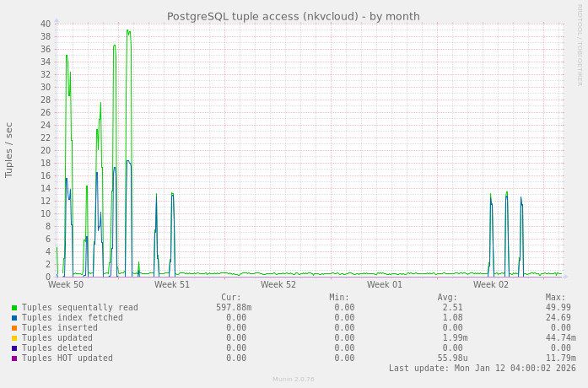
Task: Click the Week 01 axis label
Action: coord(385,284)
